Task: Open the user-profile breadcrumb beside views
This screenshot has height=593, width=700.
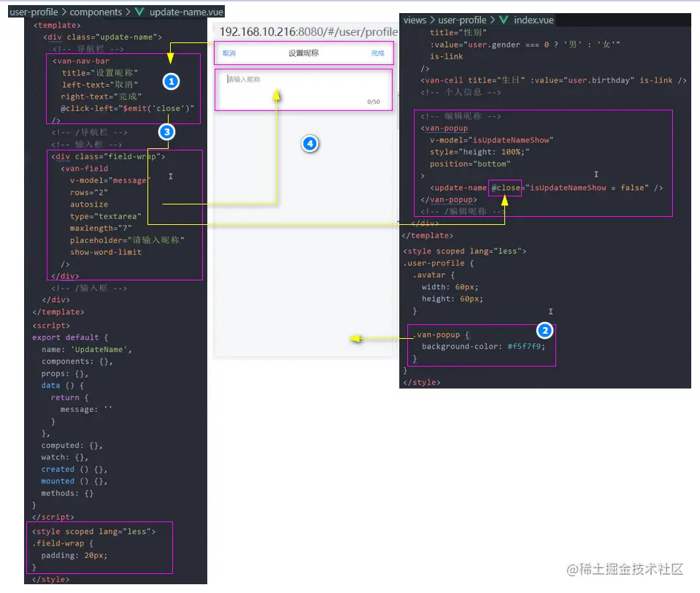Action: pyautogui.click(x=462, y=20)
